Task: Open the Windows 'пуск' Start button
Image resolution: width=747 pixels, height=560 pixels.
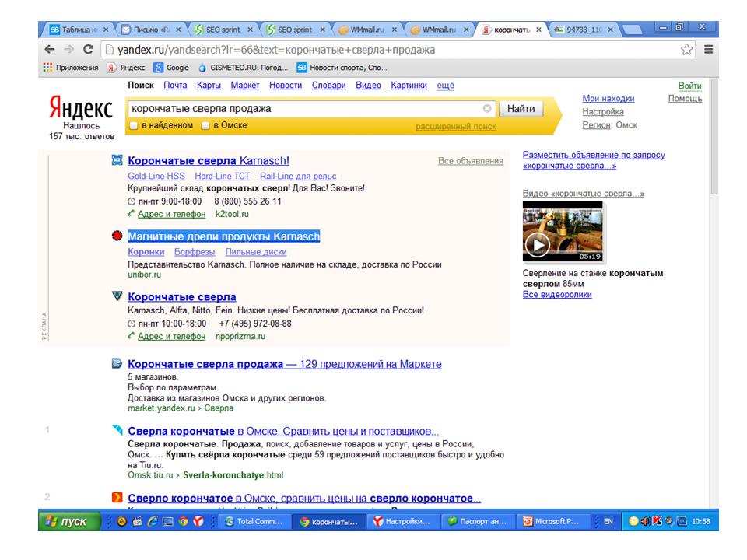Action: [x=69, y=521]
